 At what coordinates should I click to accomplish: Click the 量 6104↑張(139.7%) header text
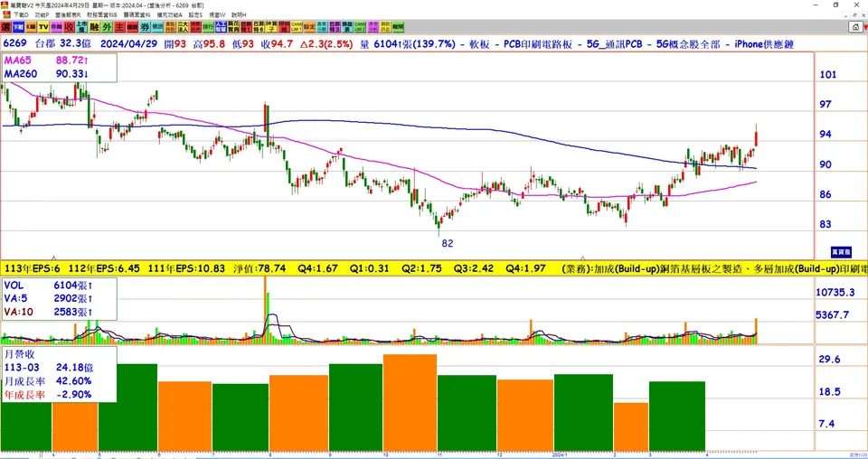pos(408,44)
